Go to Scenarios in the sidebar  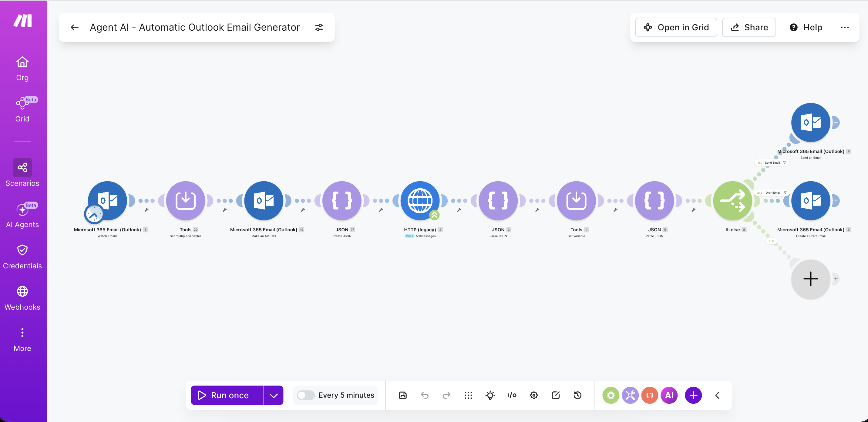[22, 173]
